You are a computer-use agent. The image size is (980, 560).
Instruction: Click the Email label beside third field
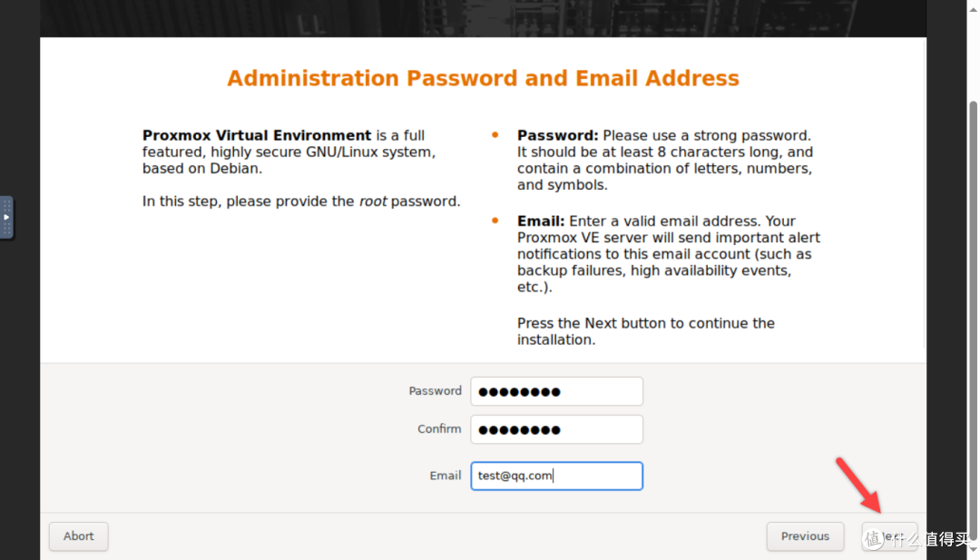[445, 476]
